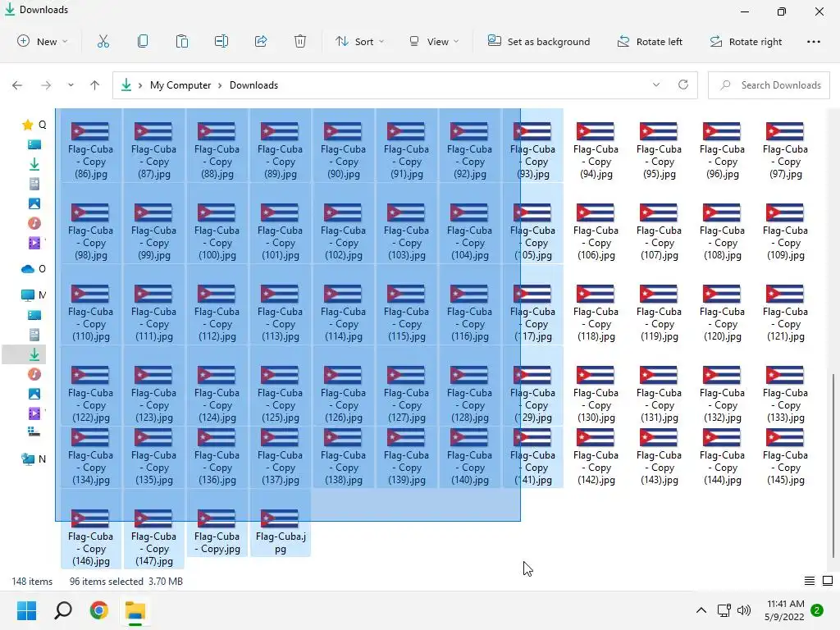Click File Explorer taskbar icon
This screenshot has width=840, height=630.
click(x=135, y=610)
